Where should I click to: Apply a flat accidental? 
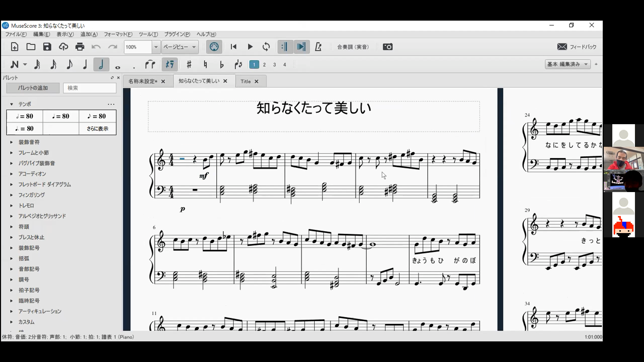pyautogui.click(x=221, y=65)
